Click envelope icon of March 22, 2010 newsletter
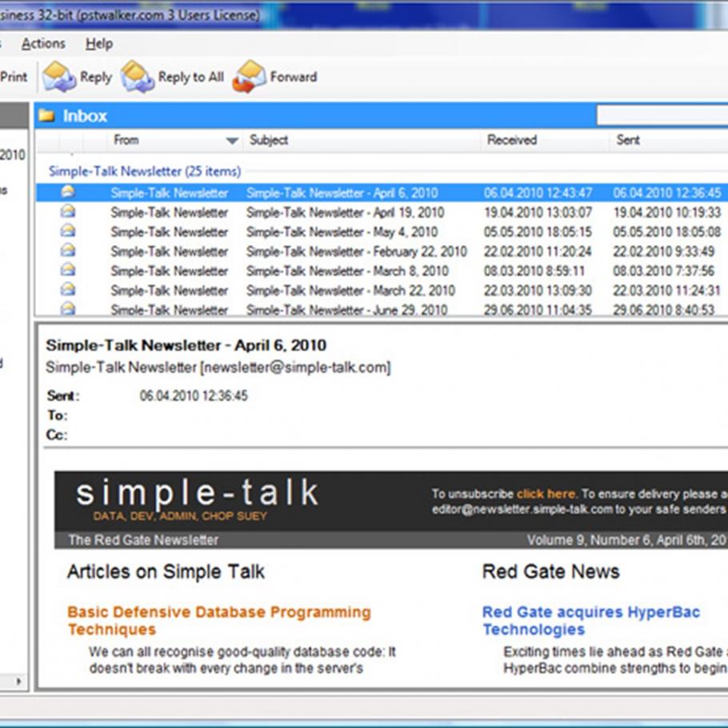 [68, 290]
